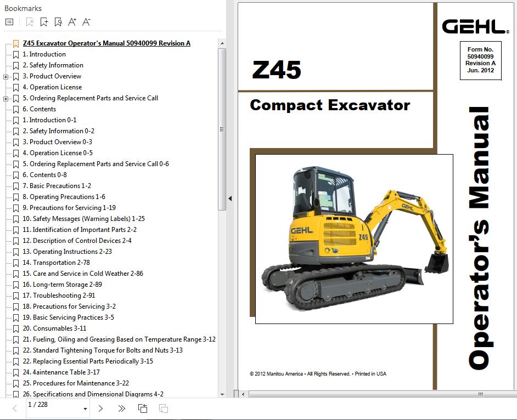Open 3. Product Overview 0-3 bookmark
This screenshot has height=420, width=517.
58,142
